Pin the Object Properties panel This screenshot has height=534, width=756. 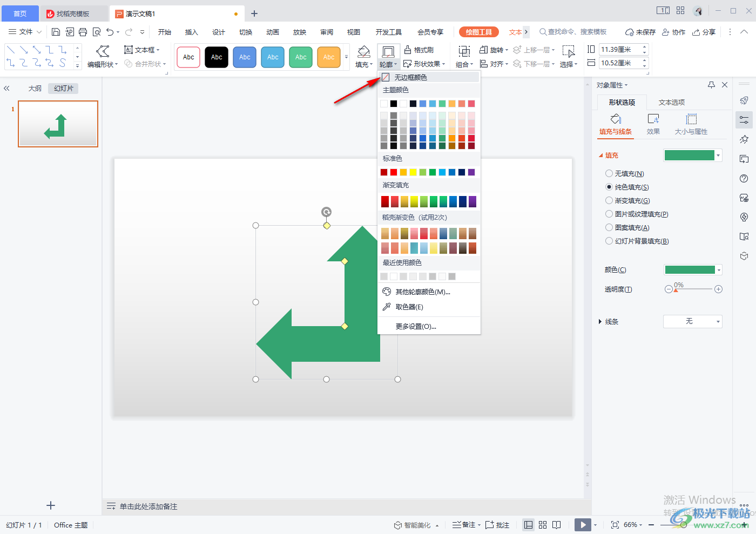click(x=711, y=85)
